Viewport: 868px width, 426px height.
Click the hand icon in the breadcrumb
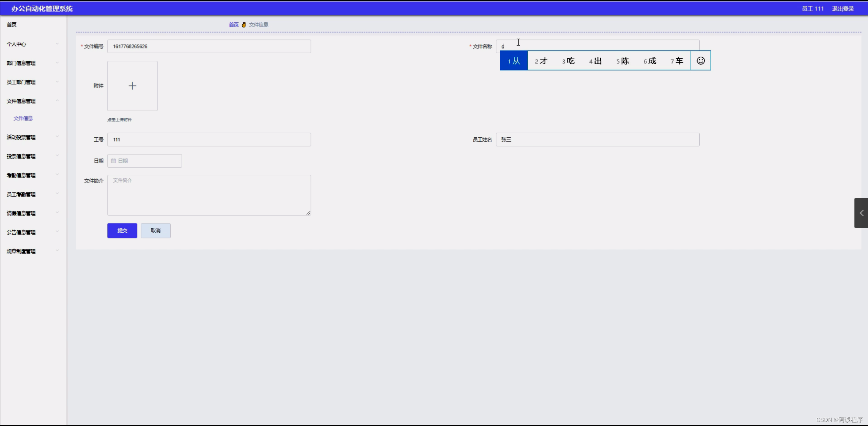click(x=244, y=25)
